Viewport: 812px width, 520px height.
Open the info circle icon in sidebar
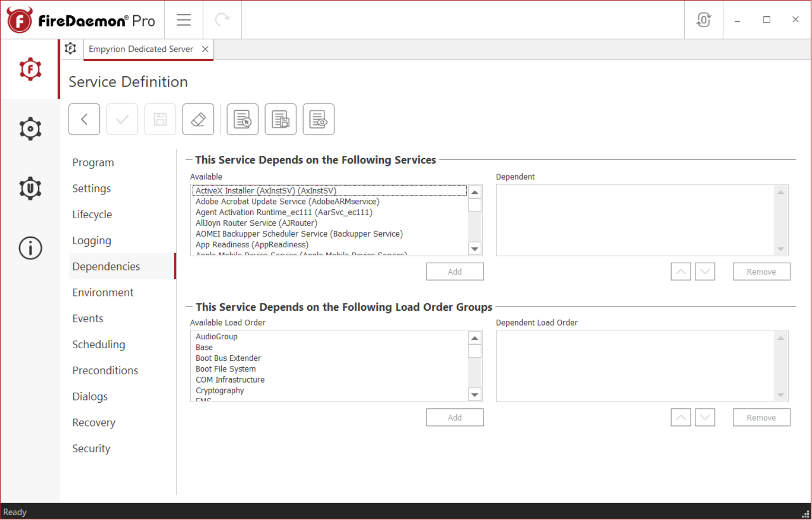(30, 248)
